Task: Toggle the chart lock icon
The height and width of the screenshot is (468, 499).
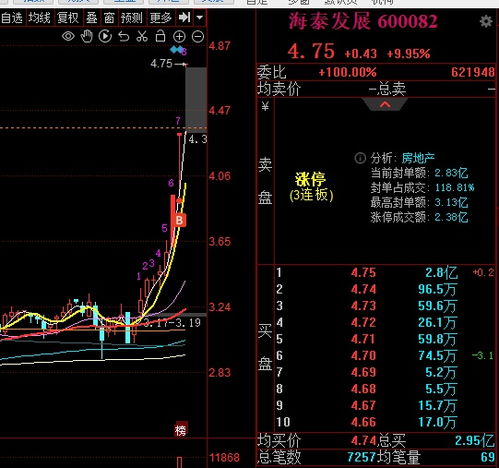Action: point(160,36)
